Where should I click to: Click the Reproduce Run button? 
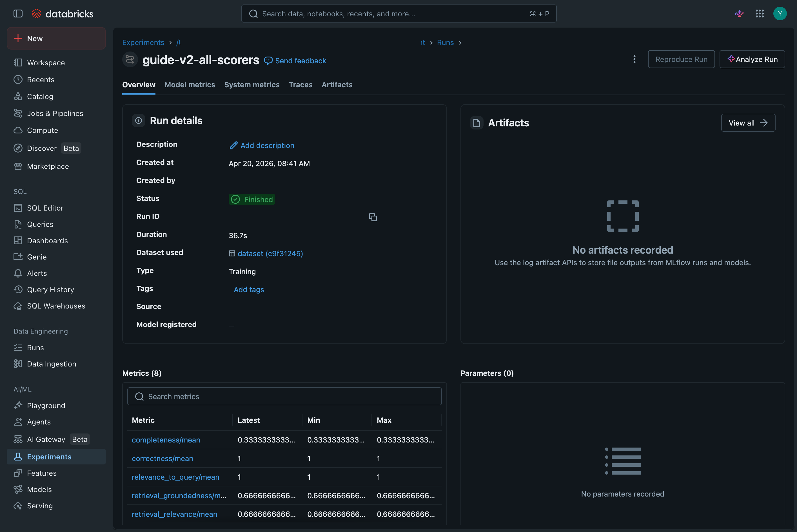click(681, 59)
